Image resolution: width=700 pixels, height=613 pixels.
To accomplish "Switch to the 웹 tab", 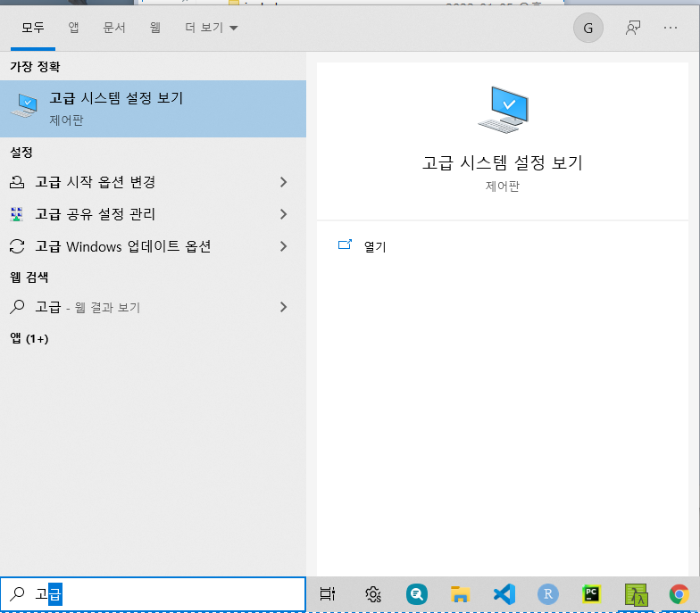I will pos(155,28).
